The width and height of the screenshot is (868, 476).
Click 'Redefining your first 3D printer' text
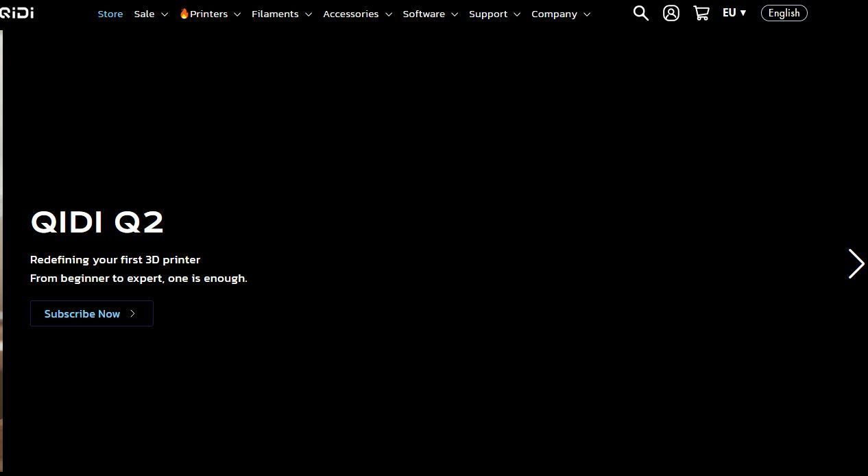(x=115, y=259)
